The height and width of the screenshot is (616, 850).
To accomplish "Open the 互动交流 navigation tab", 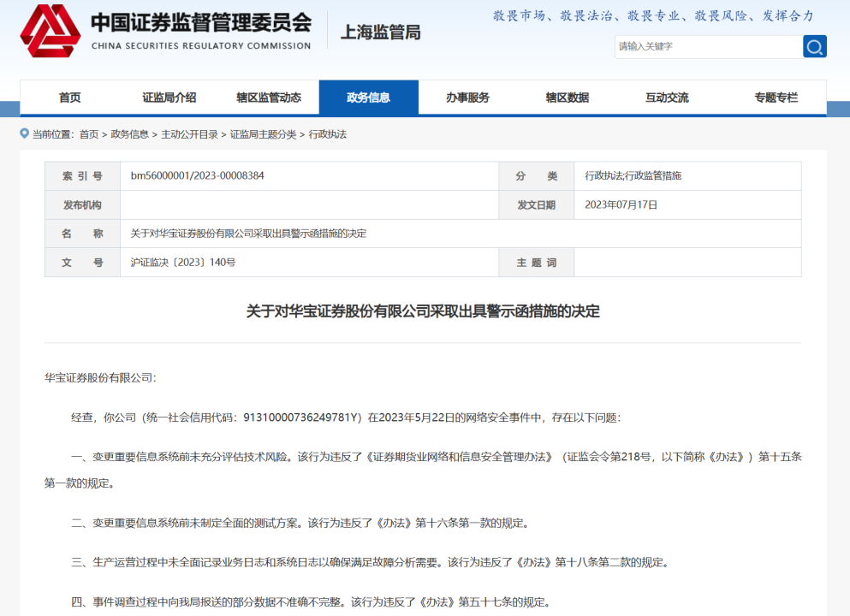I will pos(667,98).
